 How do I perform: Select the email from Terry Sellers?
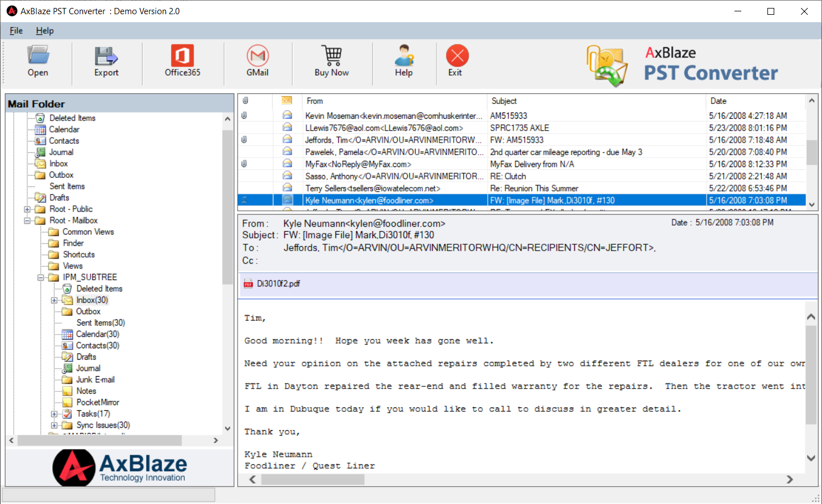pos(521,188)
